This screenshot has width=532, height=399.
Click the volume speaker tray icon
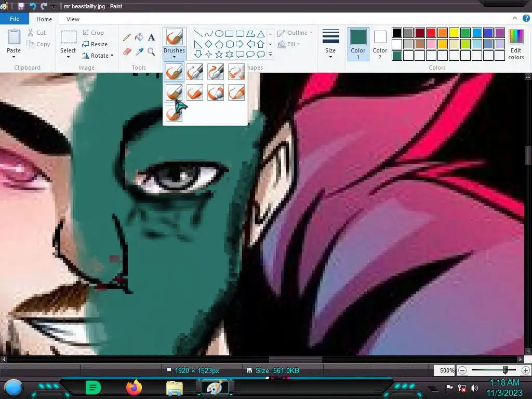pos(474,388)
